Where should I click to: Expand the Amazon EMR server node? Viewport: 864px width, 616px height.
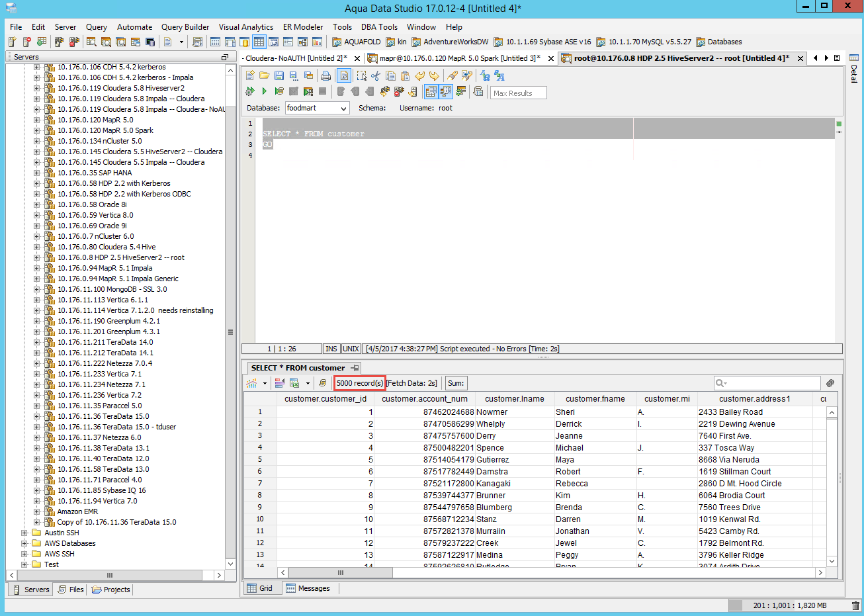click(x=37, y=511)
